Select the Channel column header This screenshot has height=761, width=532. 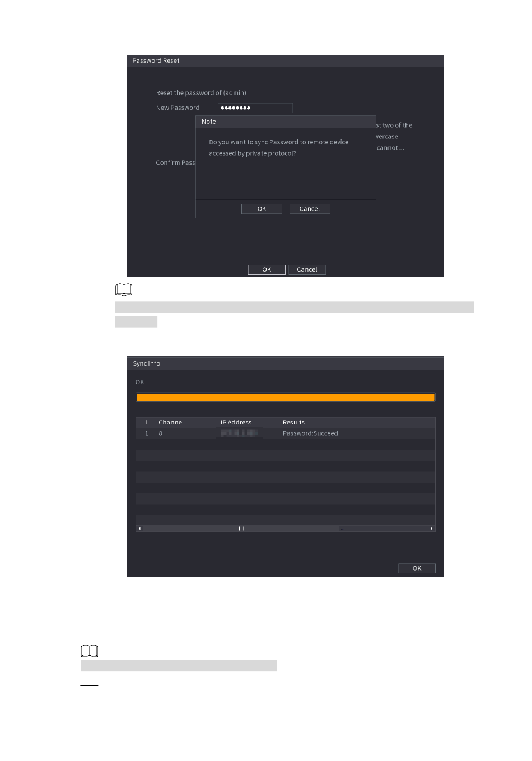(x=171, y=422)
